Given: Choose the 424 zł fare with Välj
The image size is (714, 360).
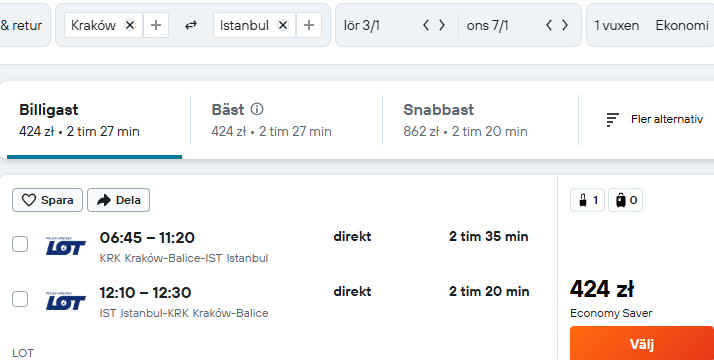Looking at the screenshot, I should tap(642, 344).
